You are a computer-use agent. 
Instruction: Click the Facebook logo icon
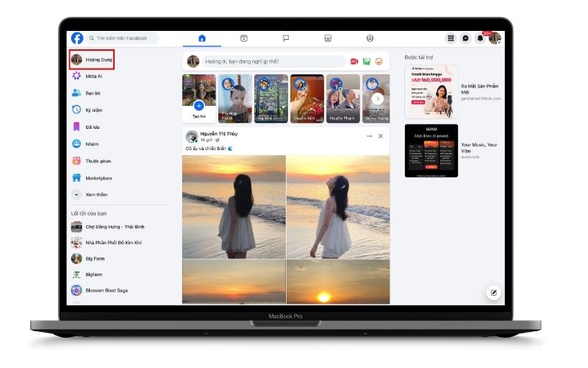pyautogui.click(x=77, y=38)
